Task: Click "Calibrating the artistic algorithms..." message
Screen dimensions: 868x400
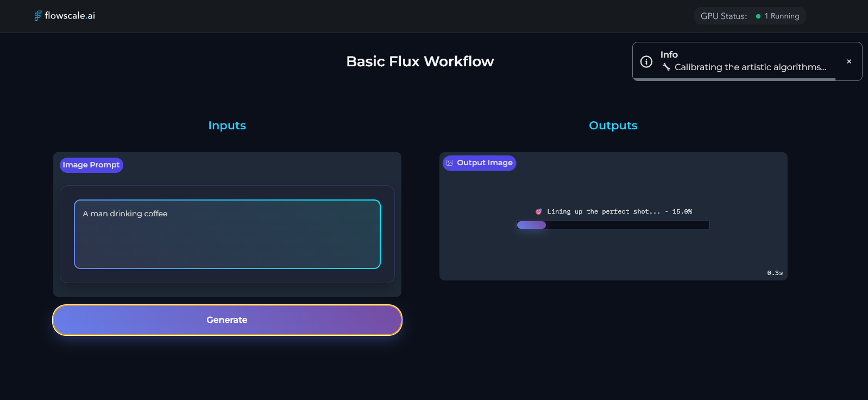Action: (x=750, y=67)
